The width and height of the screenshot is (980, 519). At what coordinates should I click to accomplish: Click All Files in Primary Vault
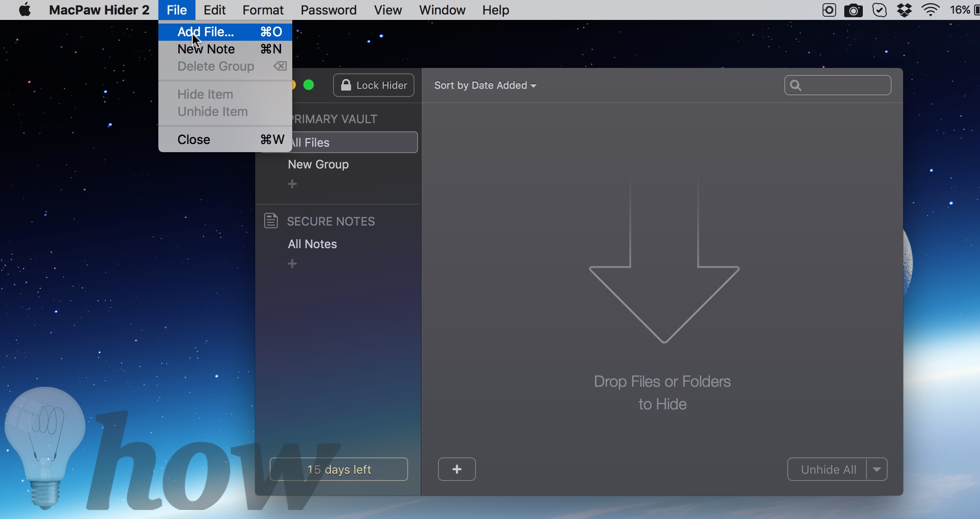tap(352, 142)
